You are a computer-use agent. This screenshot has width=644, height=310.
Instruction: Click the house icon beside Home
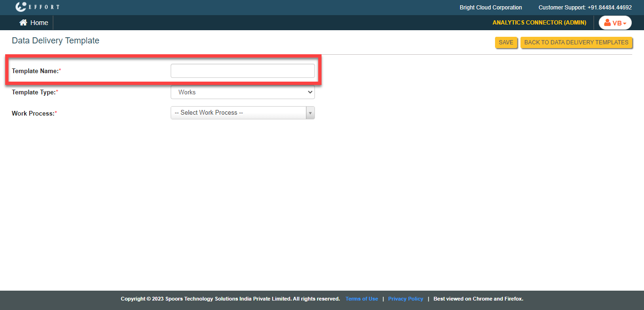[23, 23]
